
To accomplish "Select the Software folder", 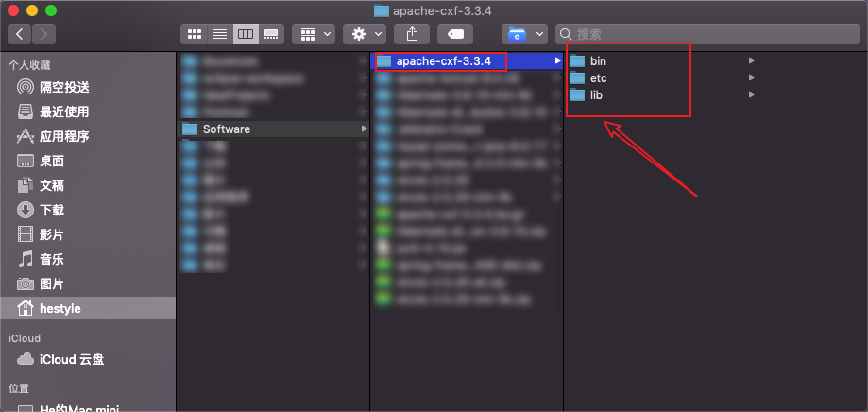I will point(274,129).
